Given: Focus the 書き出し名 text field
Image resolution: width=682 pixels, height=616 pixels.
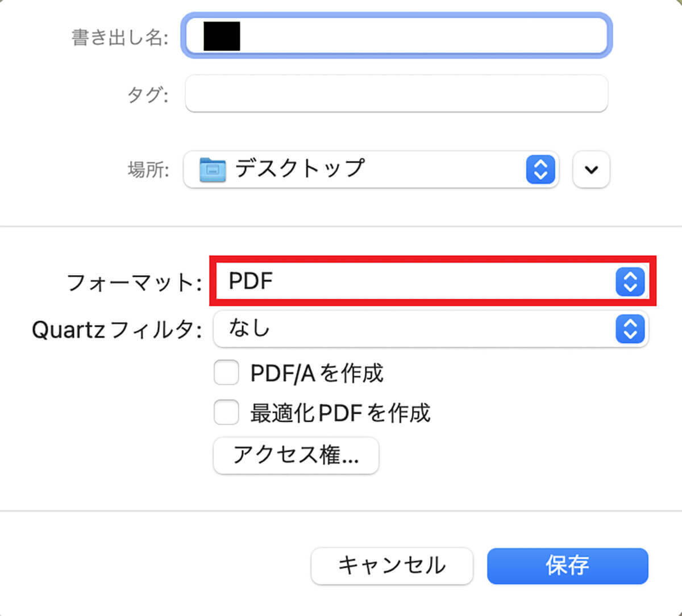Looking at the screenshot, I should pyautogui.click(x=421, y=36).
